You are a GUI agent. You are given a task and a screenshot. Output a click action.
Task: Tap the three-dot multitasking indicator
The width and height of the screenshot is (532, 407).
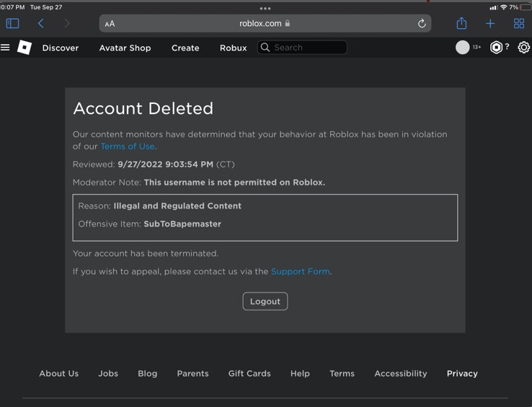pyautogui.click(x=265, y=8)
